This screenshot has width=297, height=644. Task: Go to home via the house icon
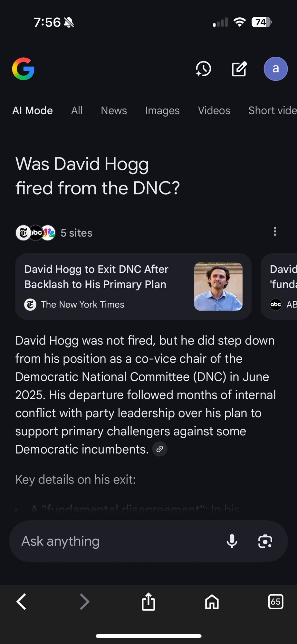click(x=212, y=601)
